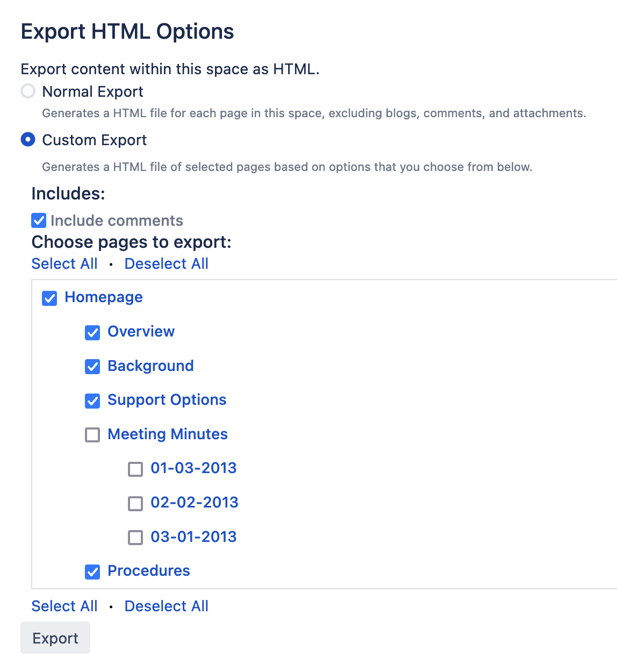The height and width of the screenshot is (672, 617).
Task: Uncheck the Homepage checkbox
Action: coord(49,298)
